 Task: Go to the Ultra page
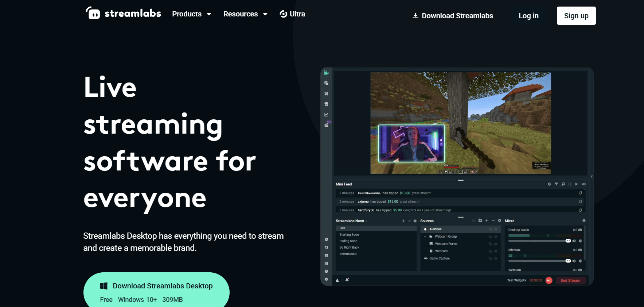click(x=292, y=14)
